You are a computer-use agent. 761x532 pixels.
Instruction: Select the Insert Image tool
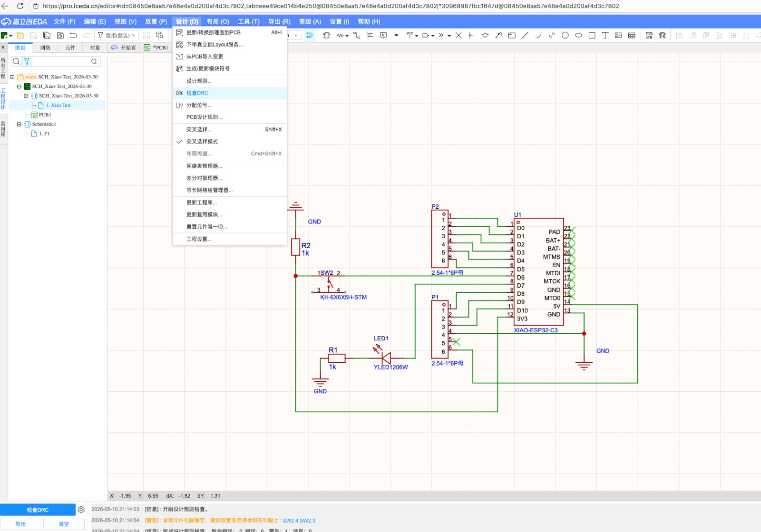click(x=618, y=35)
